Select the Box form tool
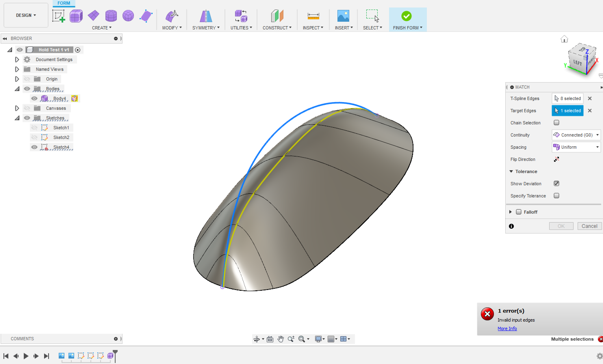The height and width of the screenshot is (364, 603). point(76,16)
